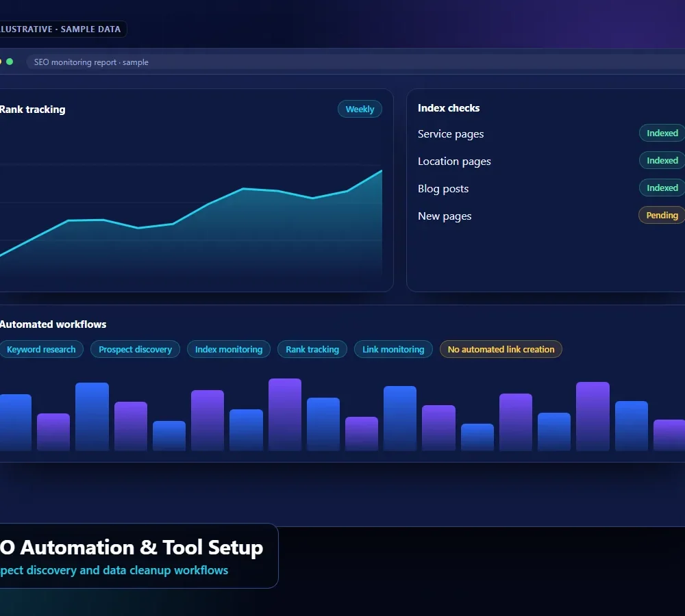Select the Automation & Tool Setup title
Viewport: 685px width, 616px height.
pos(131,548)
